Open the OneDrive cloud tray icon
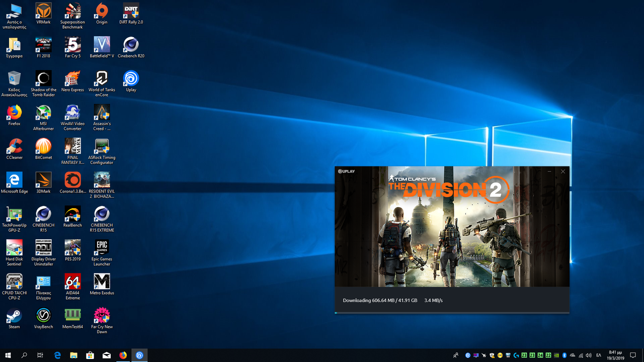 point(573,355)
